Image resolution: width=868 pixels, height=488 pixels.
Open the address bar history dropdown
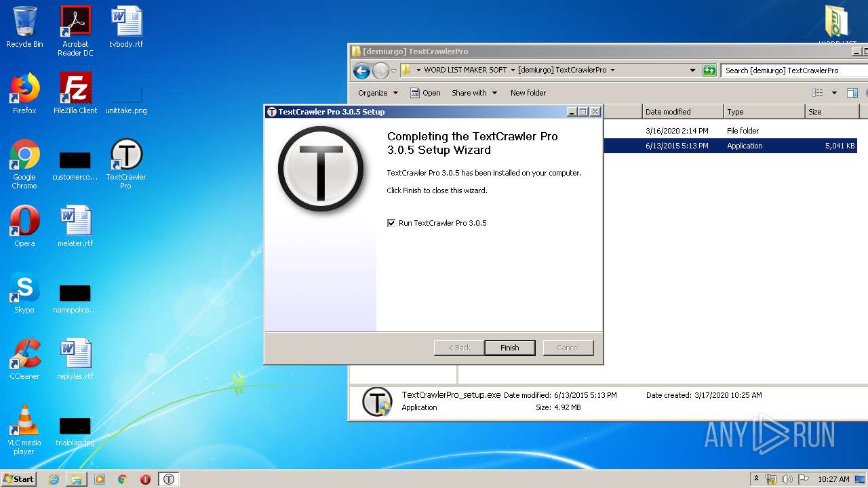[692, 70]
